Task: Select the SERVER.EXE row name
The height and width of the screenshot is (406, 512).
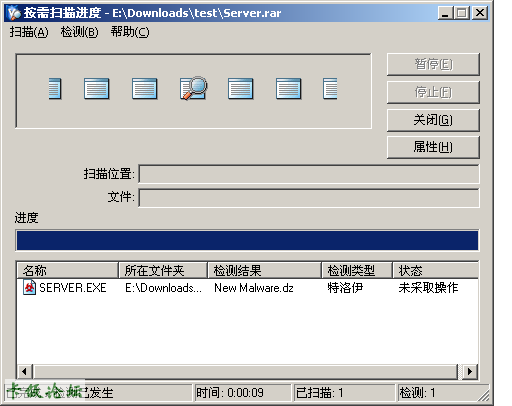Action: (73, 288)
